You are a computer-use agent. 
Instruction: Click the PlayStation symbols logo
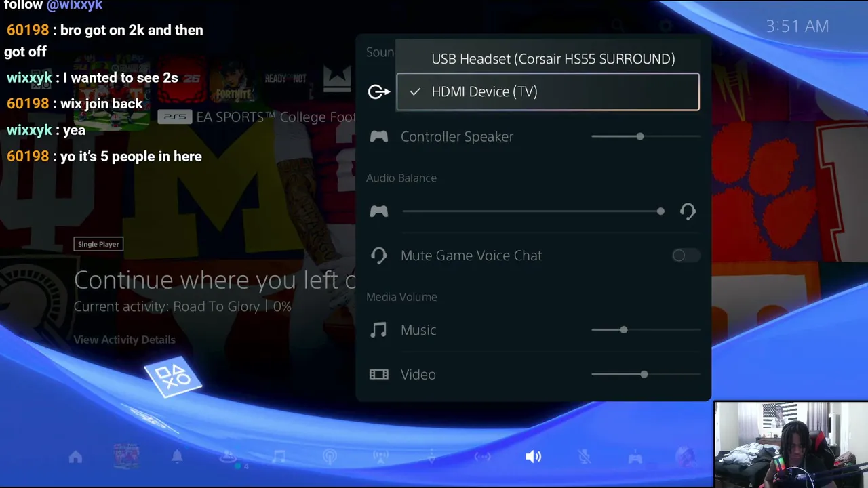click(173, 377)
